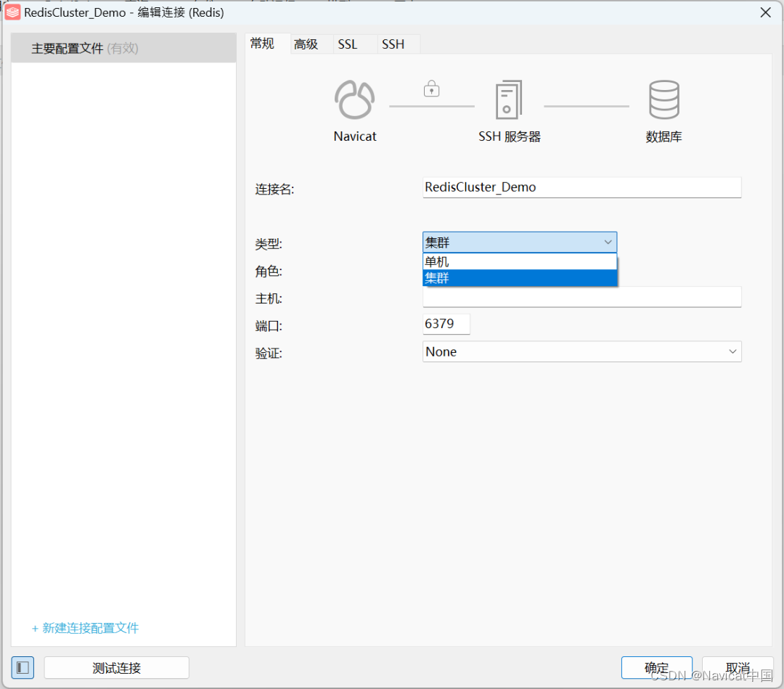Viewport: 784px width, 689px height.
Task: Click inside the 端口 field showing 6379
Action: pyautogui.click(x=445, y=325)
